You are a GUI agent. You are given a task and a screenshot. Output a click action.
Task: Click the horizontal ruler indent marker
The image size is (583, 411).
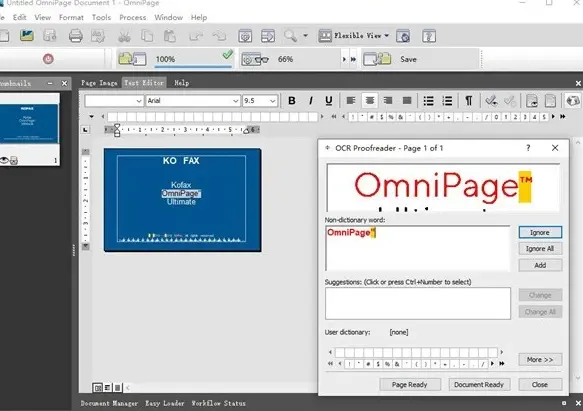117,130
